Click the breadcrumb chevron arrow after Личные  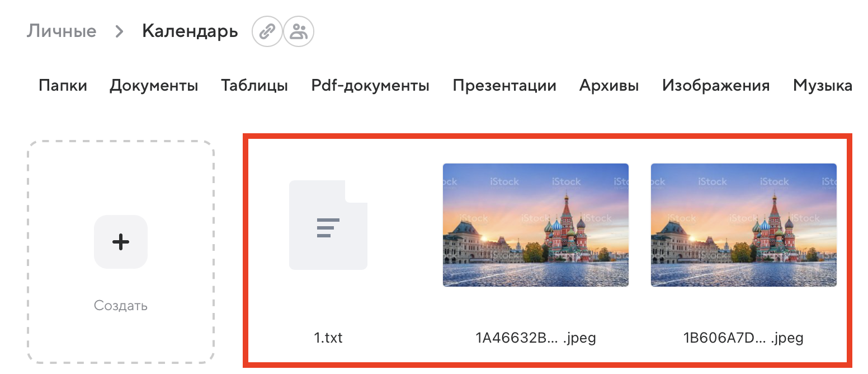point(119,31)
